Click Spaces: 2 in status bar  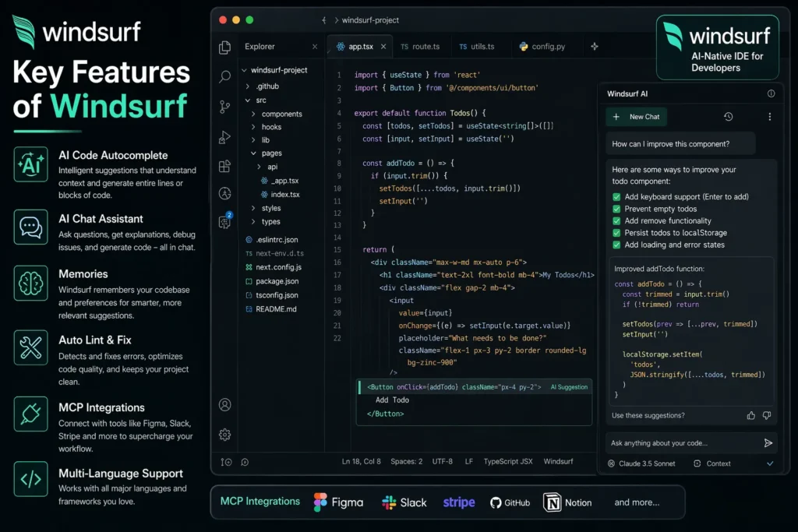coord(407,461)
